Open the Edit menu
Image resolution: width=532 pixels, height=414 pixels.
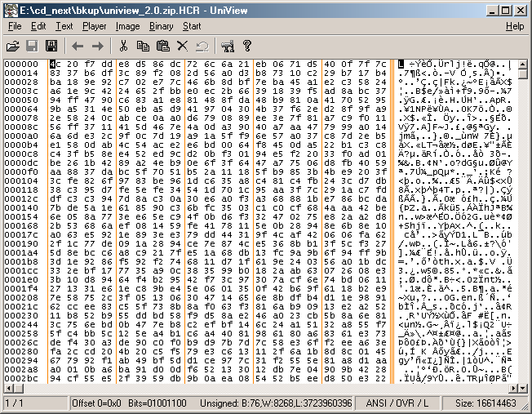[x=38, y=26]
